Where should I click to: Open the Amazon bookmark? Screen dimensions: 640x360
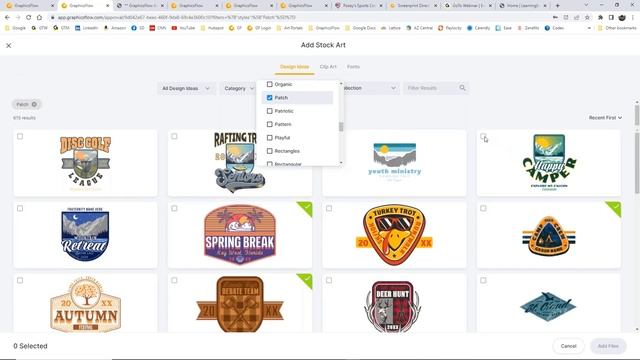coord(115,28)
